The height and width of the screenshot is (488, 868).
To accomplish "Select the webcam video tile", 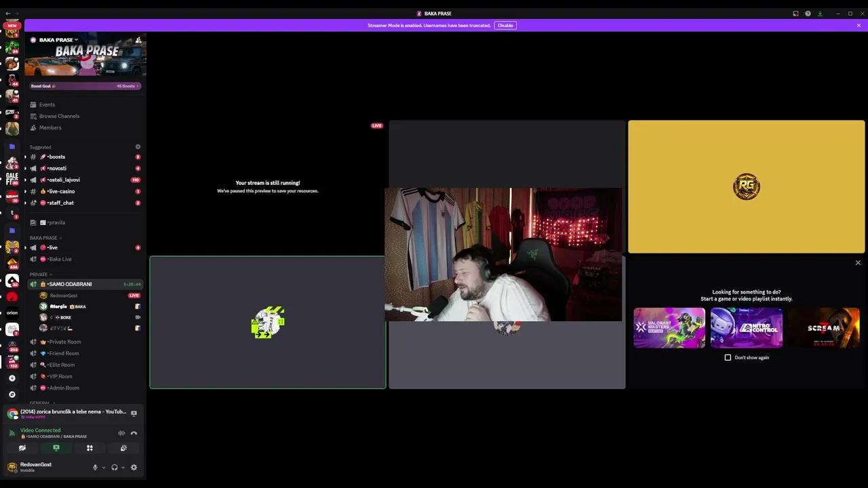I will [x=503, y=255].
